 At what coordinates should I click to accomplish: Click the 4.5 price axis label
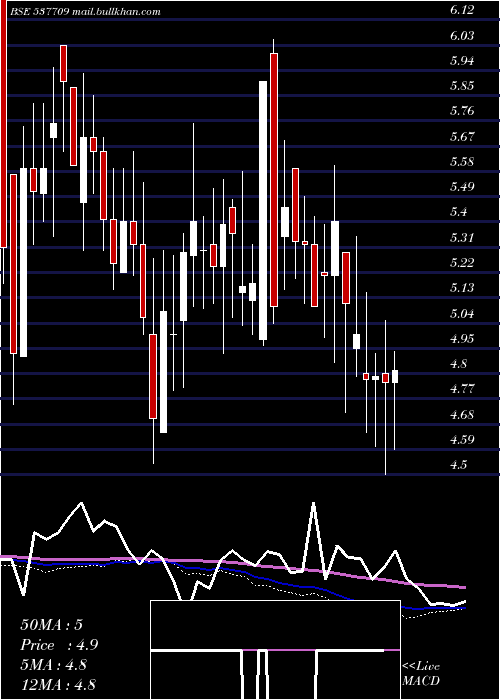[x=459, y=465]
